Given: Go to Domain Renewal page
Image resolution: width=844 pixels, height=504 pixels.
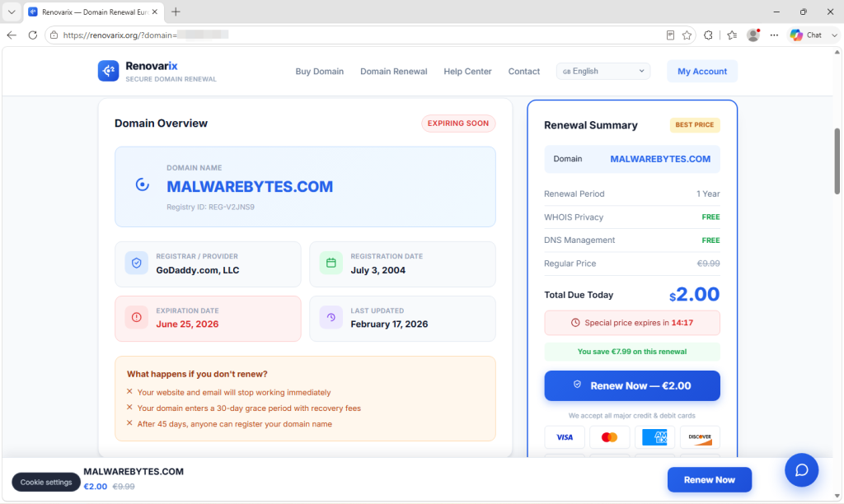Looking at the screenshot, I should (393, 71).
